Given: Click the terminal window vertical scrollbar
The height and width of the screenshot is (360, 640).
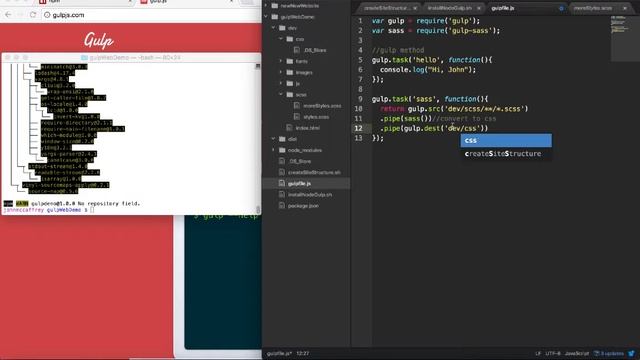Looking at the screenshot, I should 258,138.
